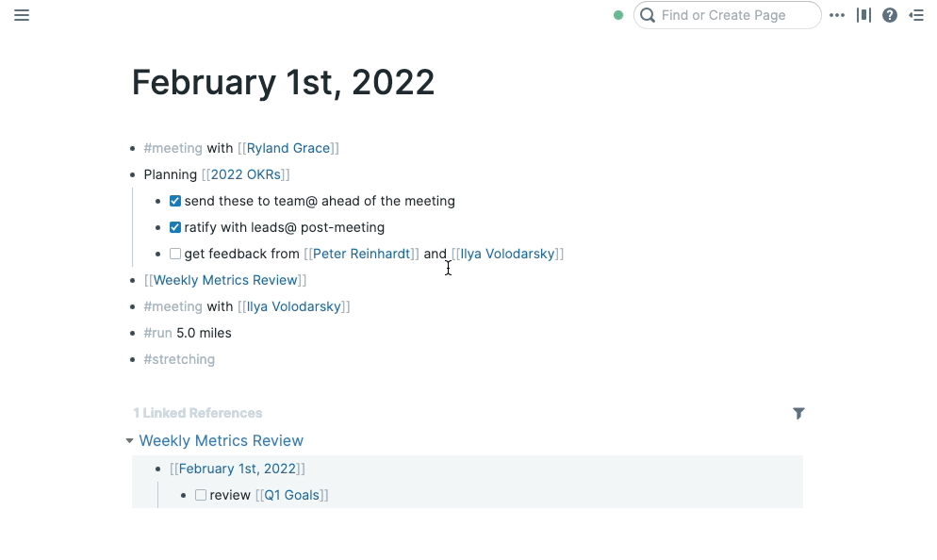Open the left sidebar hamburger menu

coord(22,15)
